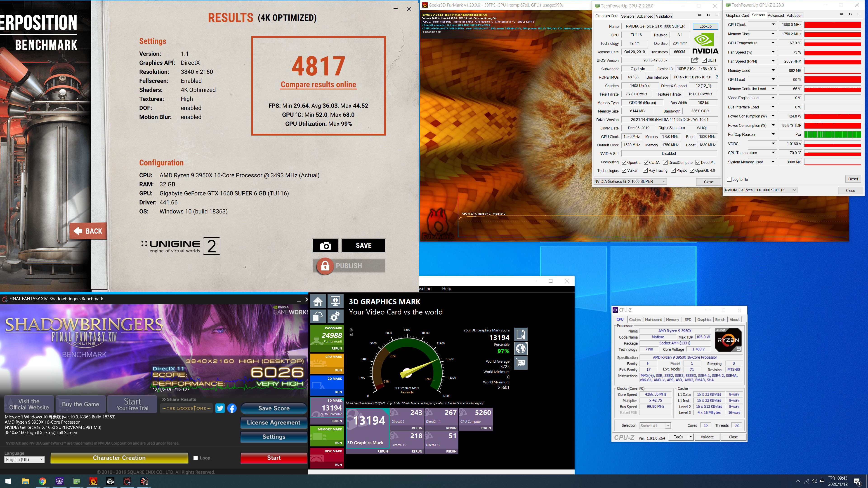This screenshot has height=488, width=868.
Task: Open PassMark cloud baseline database icon
Action: (318, 316)
